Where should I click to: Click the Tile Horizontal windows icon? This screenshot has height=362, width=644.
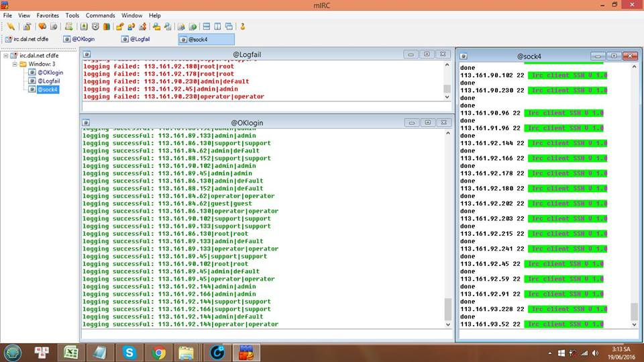(x=206, y=27)
